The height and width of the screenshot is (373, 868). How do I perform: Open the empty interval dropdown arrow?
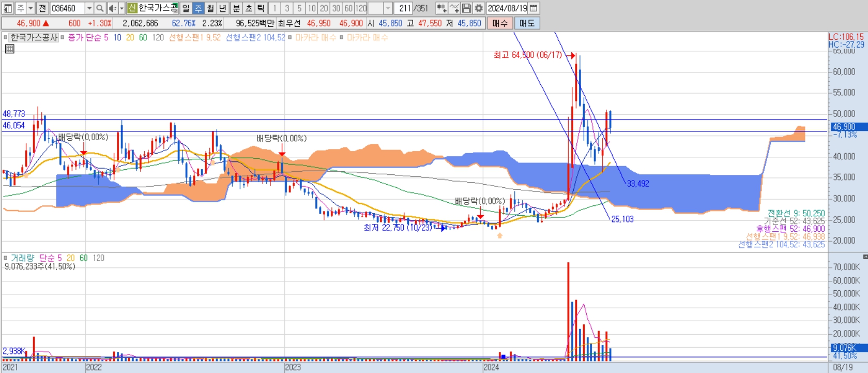388,8
